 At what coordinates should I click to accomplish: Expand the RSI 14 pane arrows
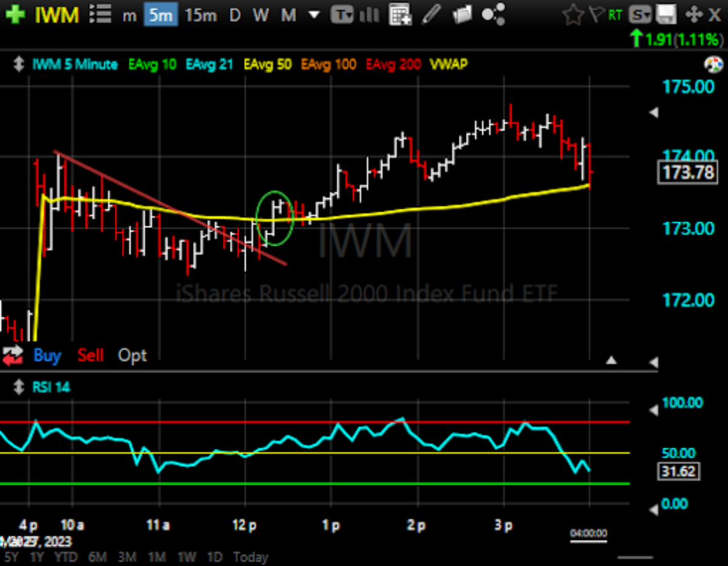(19, 386)
